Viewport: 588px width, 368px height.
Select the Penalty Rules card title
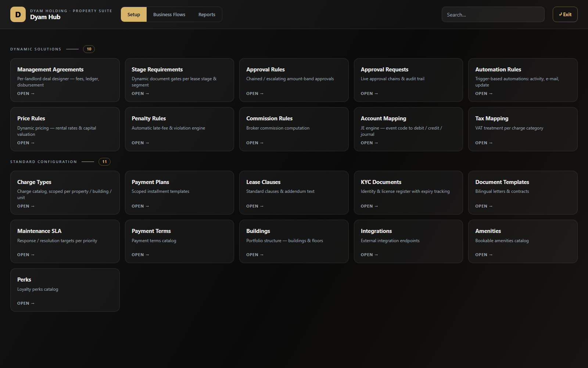(x=149, y=118)
